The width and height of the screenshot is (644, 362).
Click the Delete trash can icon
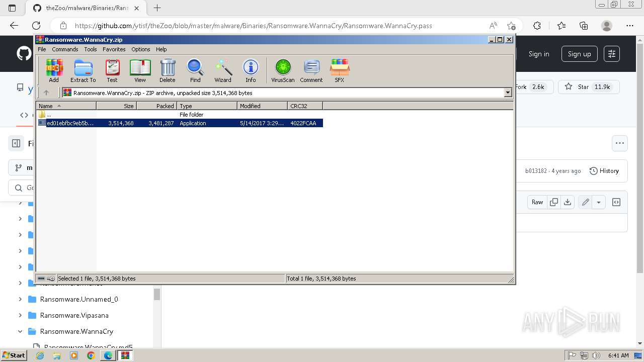point(168,70)
